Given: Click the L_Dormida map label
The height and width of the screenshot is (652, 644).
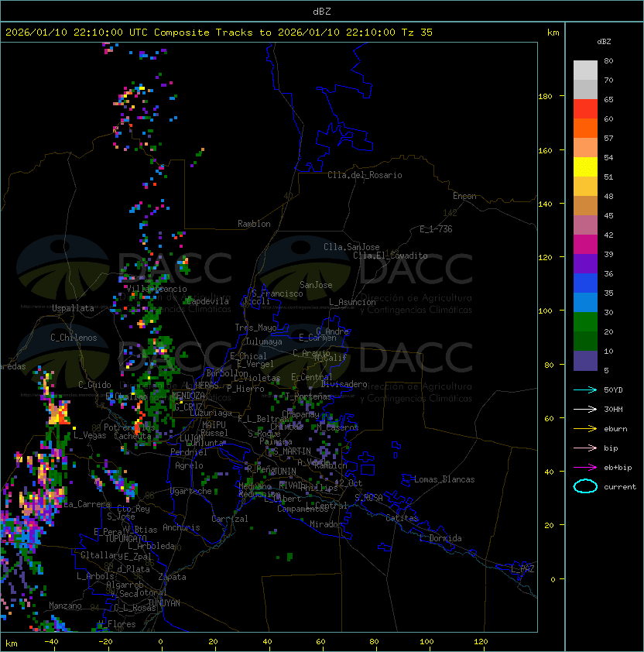Looking at the screenshot, I should pos(440,538).
